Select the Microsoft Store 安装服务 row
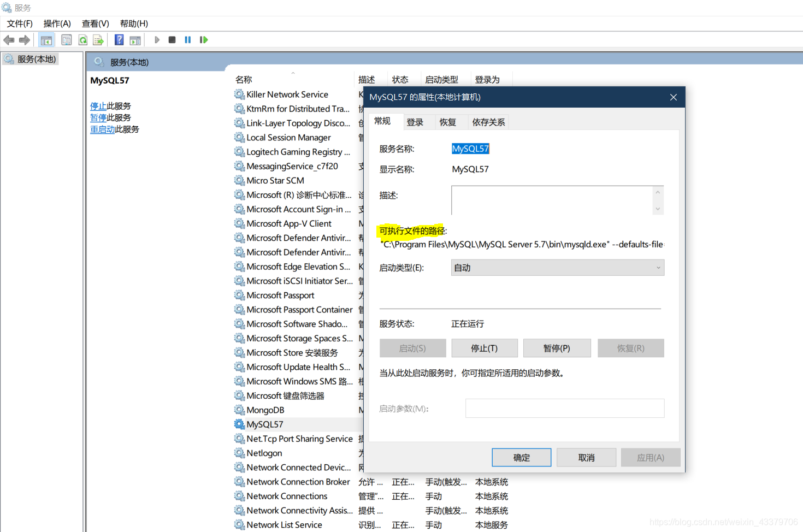803x532 pixels. 292,353
